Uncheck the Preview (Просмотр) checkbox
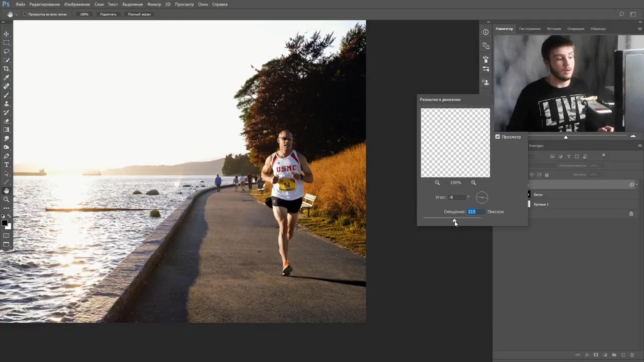This screenshot has height=362, width=644. click(x=498, y=137)
